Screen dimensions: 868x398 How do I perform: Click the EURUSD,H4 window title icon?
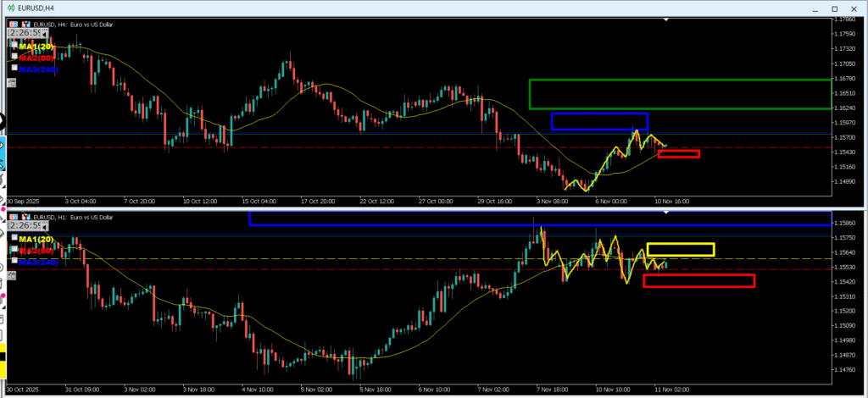[x=8, y=8]
